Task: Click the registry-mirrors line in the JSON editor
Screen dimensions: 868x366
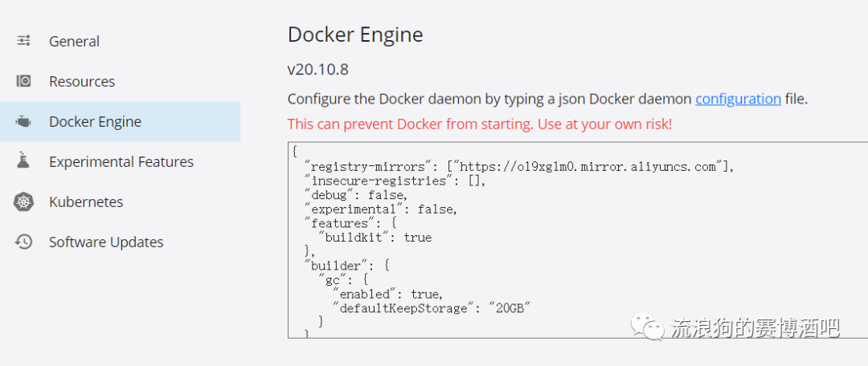Action: (x=518, y=167)
